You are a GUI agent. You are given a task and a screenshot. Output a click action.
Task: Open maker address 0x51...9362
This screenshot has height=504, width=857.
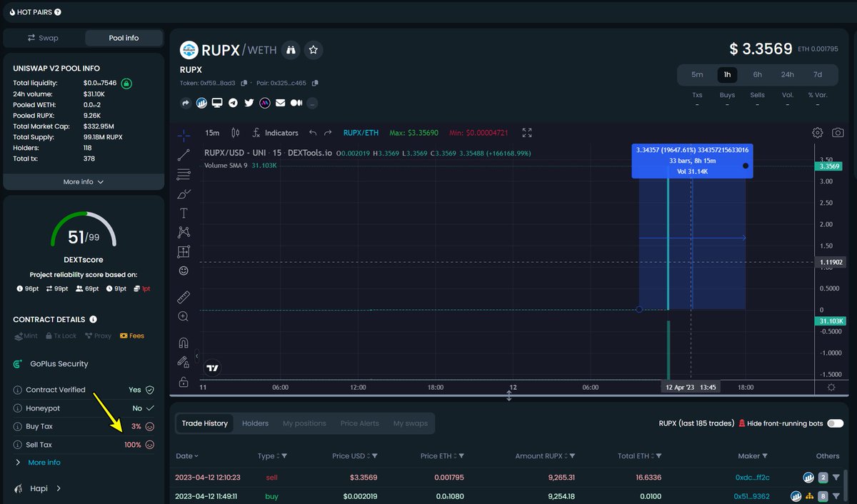point(751,496)
